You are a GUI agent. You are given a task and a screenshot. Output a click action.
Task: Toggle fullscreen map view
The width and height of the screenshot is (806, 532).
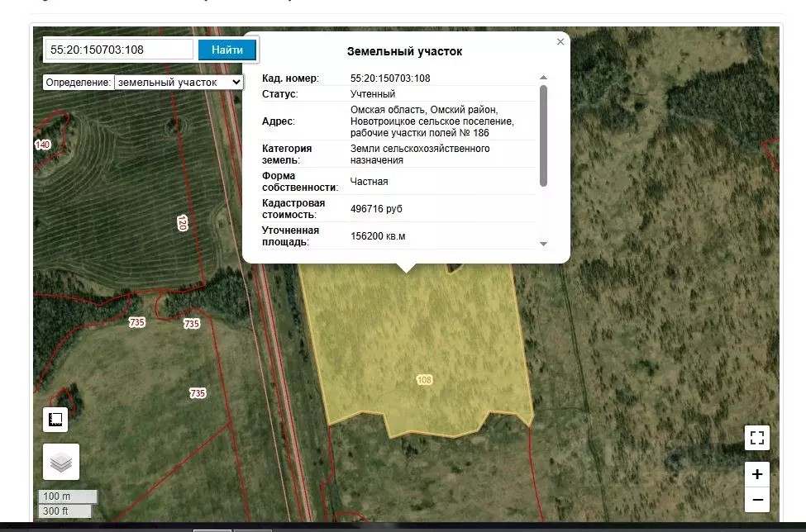pos(756,438)
